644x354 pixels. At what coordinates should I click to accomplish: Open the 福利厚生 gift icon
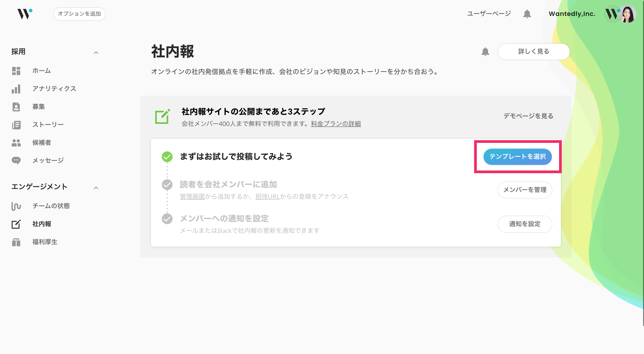click(x=16, y=242)
